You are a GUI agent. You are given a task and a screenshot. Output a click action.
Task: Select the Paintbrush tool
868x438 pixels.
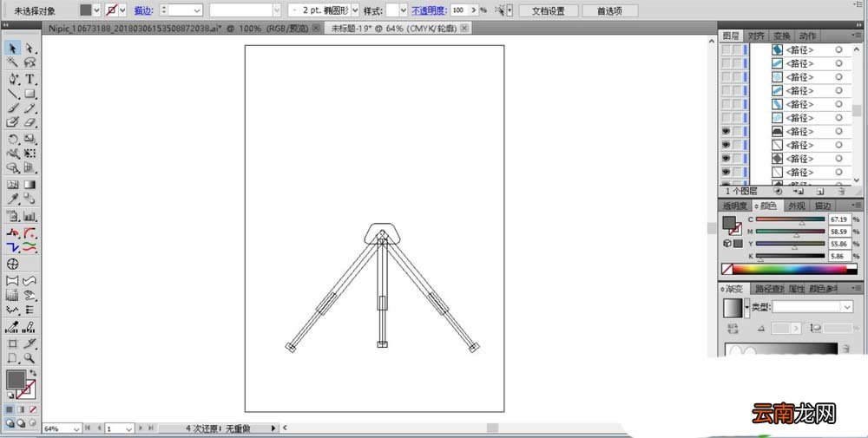[13, 108]
